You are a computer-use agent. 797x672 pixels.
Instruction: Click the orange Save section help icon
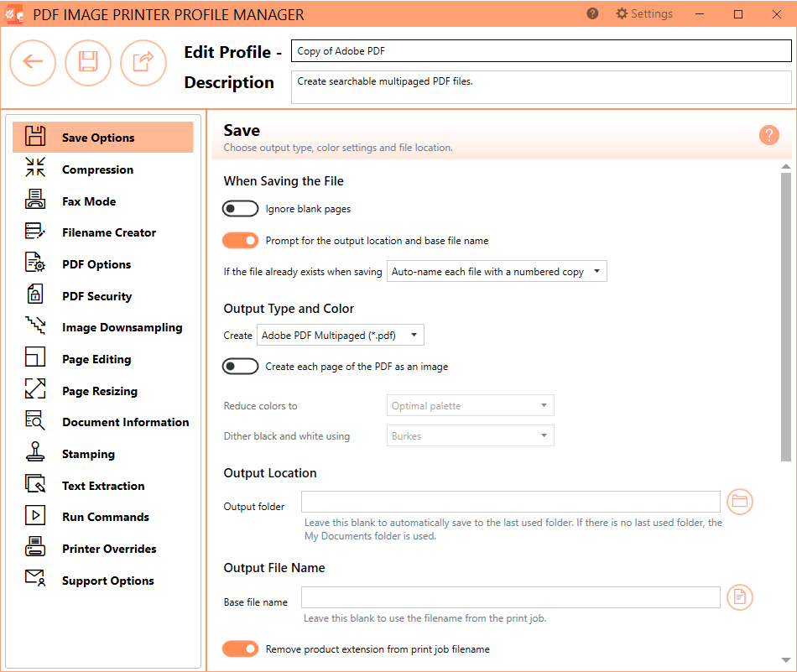coord(769,135)
